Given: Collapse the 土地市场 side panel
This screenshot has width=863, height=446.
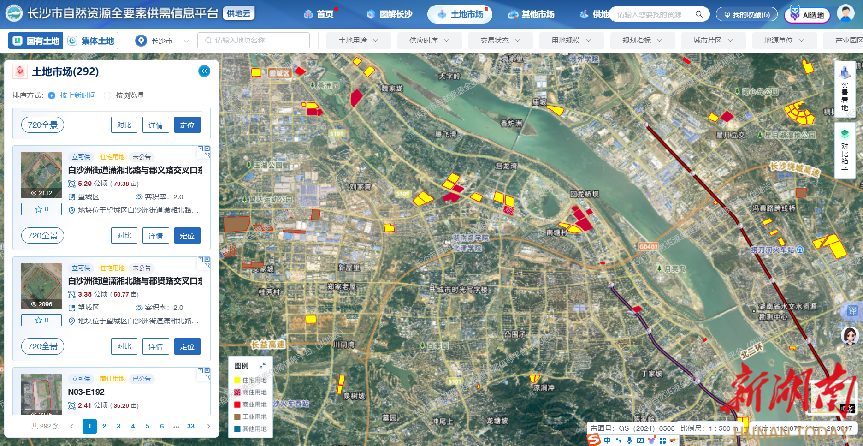Looking at the screenshot, I should click(x=204, y=71).
